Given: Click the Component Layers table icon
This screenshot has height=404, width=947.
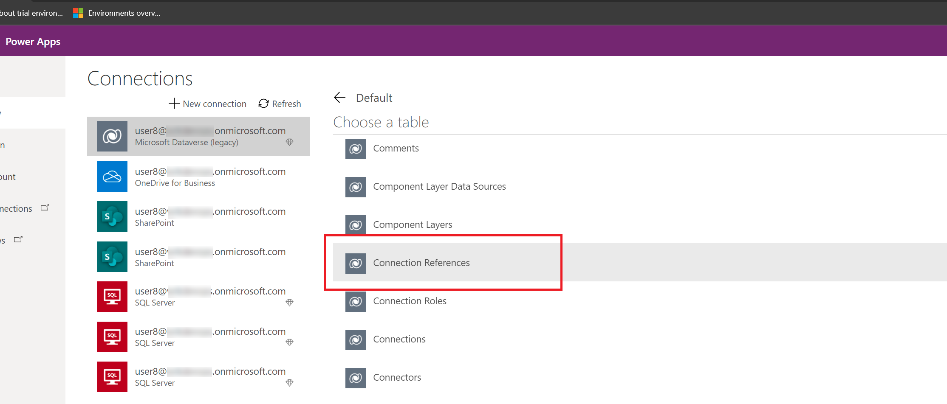Looking at the screenshot, I should [356, 225].
